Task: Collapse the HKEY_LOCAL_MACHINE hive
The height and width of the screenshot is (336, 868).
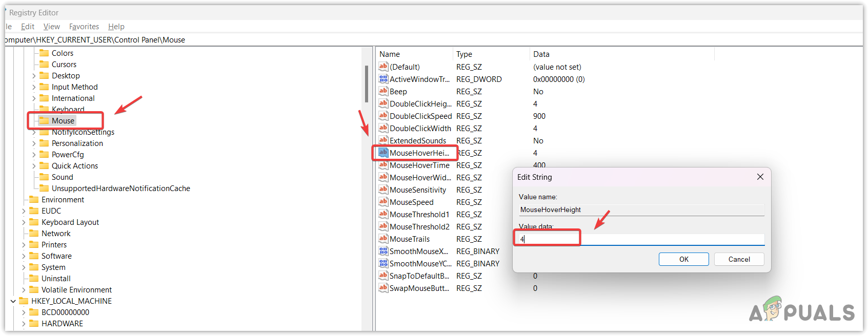Action: [x=13, y=301]
